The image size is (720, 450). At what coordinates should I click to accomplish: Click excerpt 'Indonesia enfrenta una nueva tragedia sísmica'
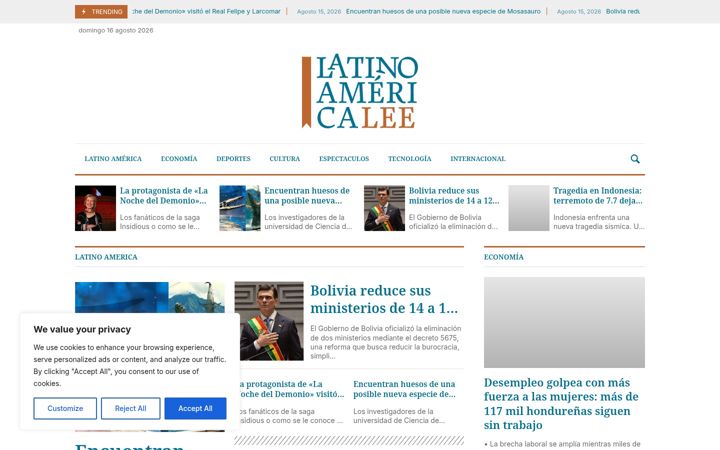tap(598, 222)
